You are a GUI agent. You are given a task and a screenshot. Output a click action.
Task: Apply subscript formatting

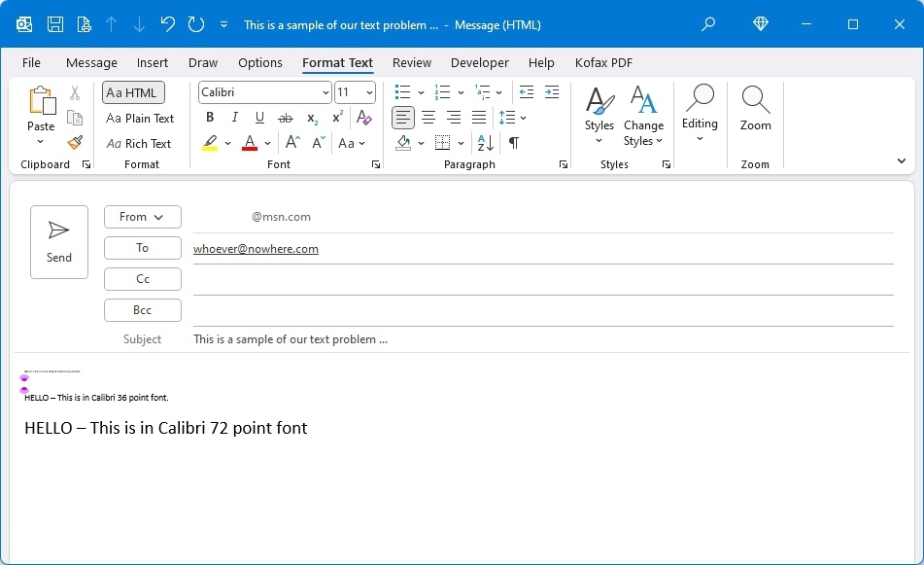[310, 117]
